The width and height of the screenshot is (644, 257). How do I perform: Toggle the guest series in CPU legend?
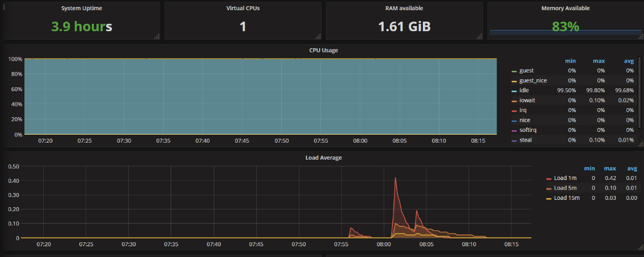tap(526, 71)
